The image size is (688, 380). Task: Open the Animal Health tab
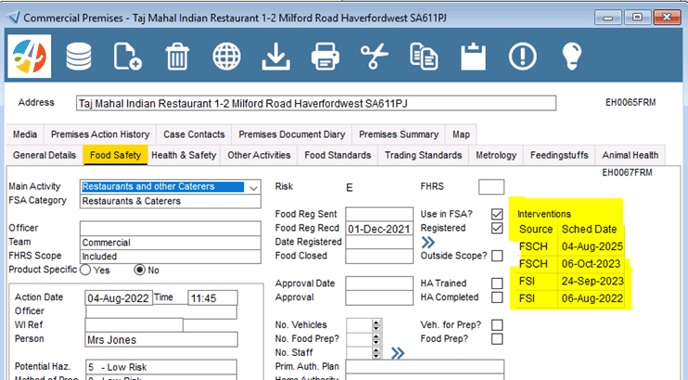[x=630, y=155]
